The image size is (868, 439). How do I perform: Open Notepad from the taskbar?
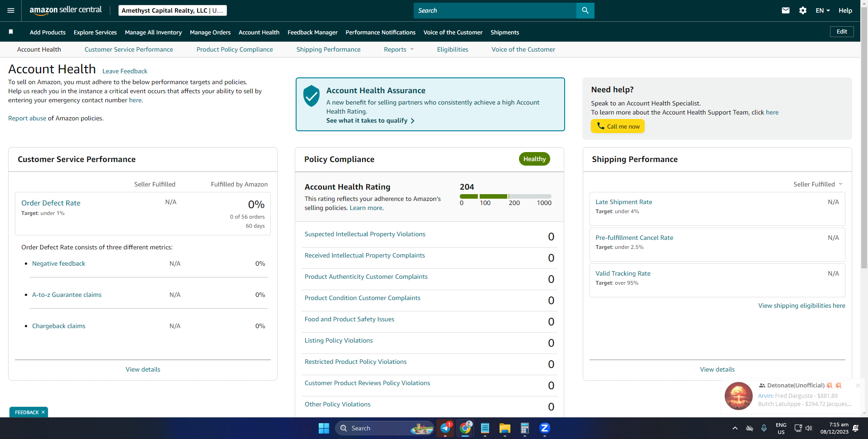pos(485,428)
